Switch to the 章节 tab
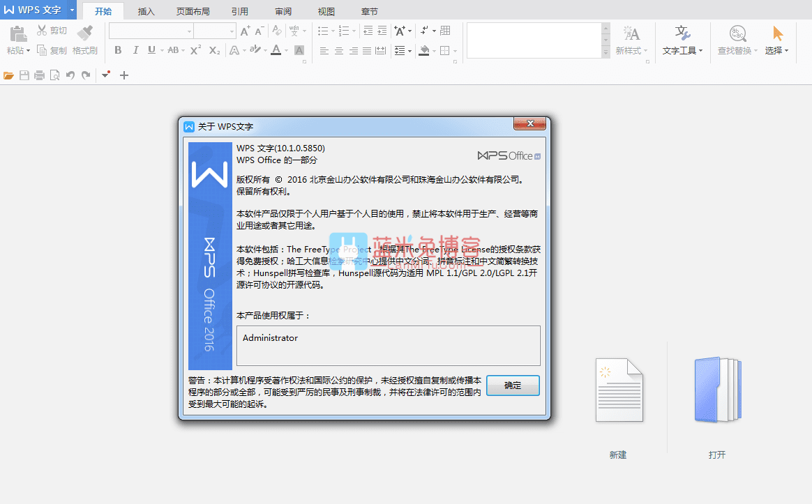This screenshot has height=504, width=812. (x=369, y=11)
